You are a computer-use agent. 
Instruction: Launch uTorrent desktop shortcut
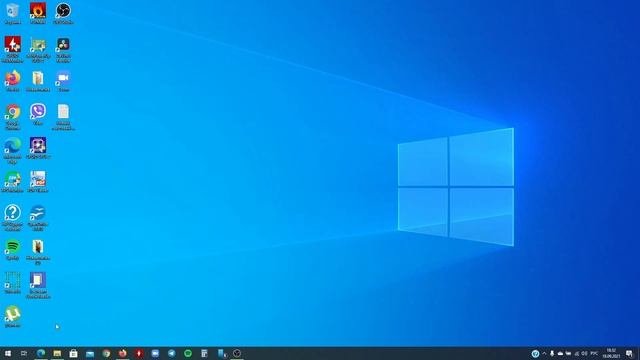[x=13, y=316]
